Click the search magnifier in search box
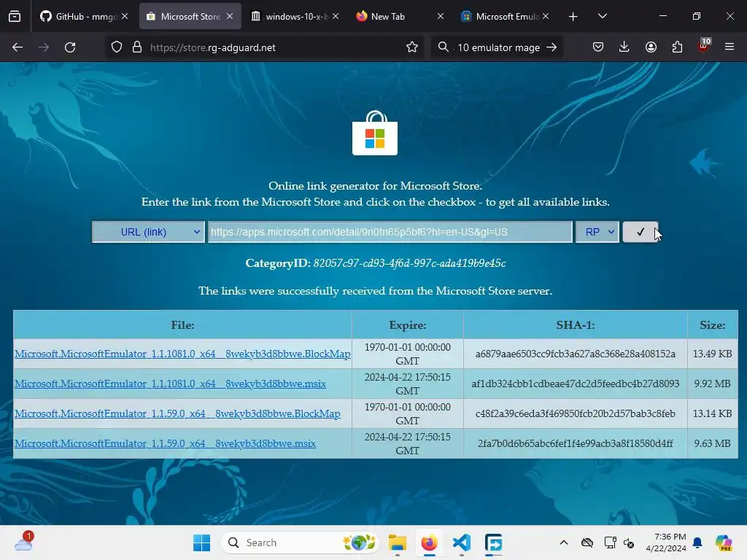The width and height of the screenshot is (747, 560). [443, 47]
